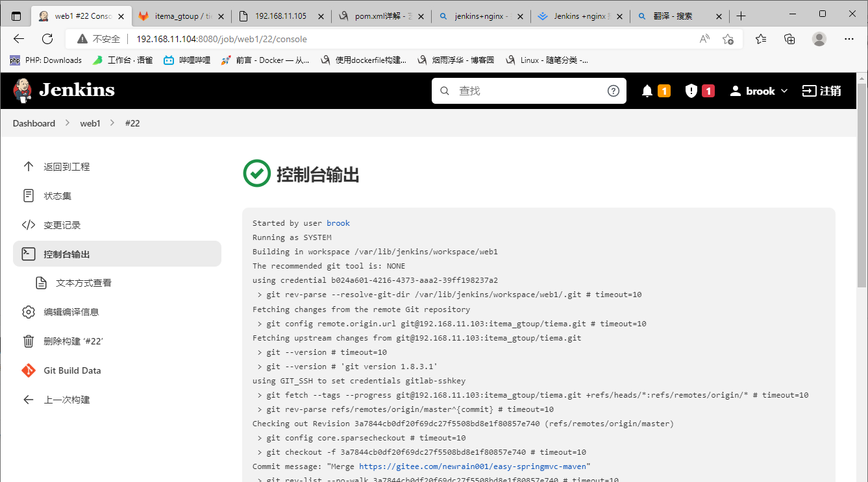Expand chevron after Dashboard breadcrumb

pos(68,123)
